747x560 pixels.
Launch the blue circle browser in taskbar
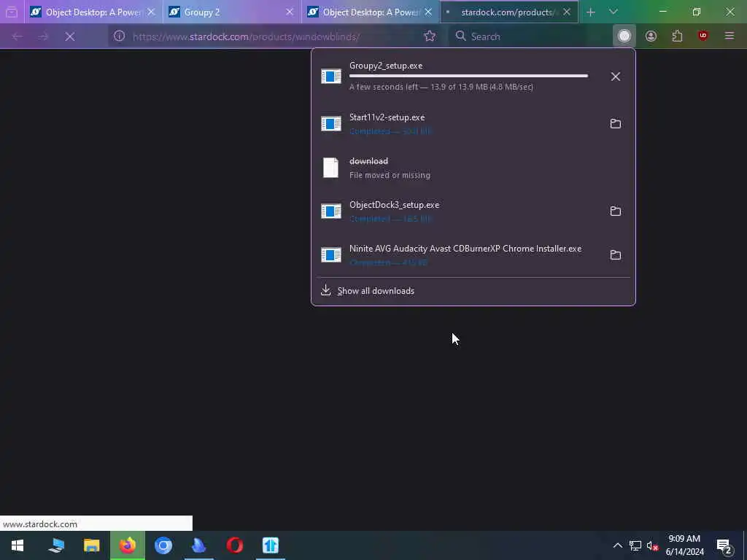pos(163,545)
